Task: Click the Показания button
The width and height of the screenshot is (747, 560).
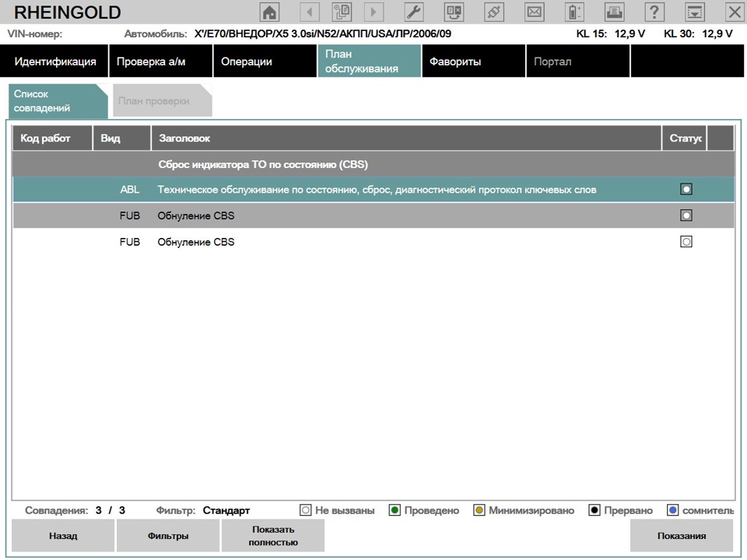Action: [682, 536]
